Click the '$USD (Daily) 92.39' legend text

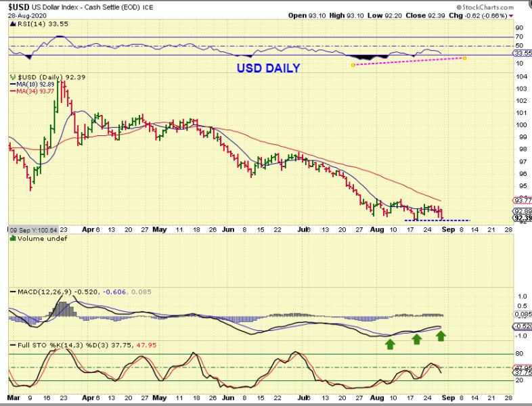51,77
